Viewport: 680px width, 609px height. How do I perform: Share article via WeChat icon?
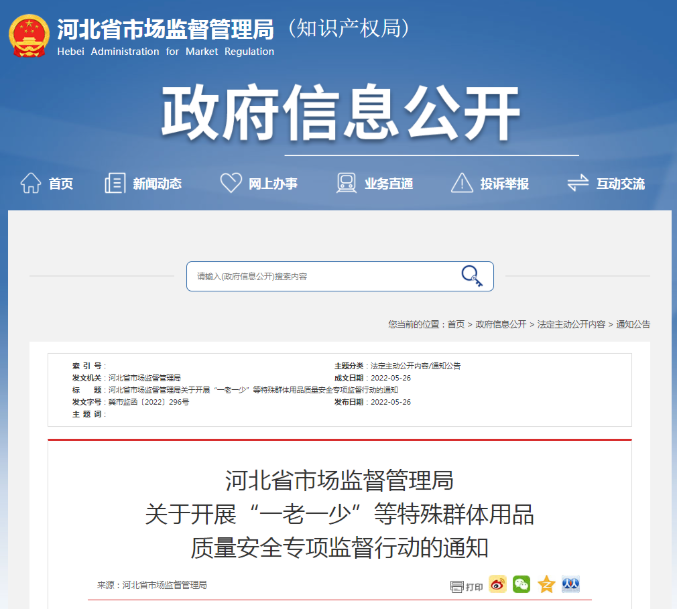coord(521,584)
